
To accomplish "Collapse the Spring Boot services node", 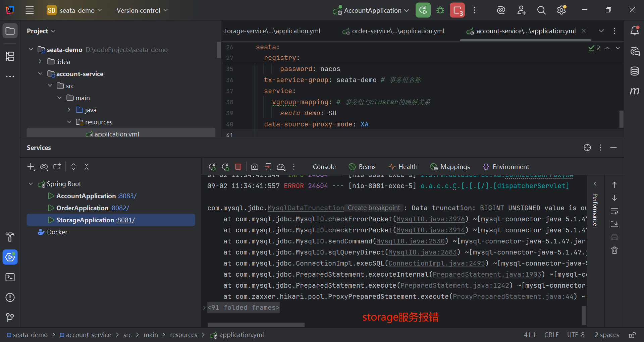I will 31,184.
